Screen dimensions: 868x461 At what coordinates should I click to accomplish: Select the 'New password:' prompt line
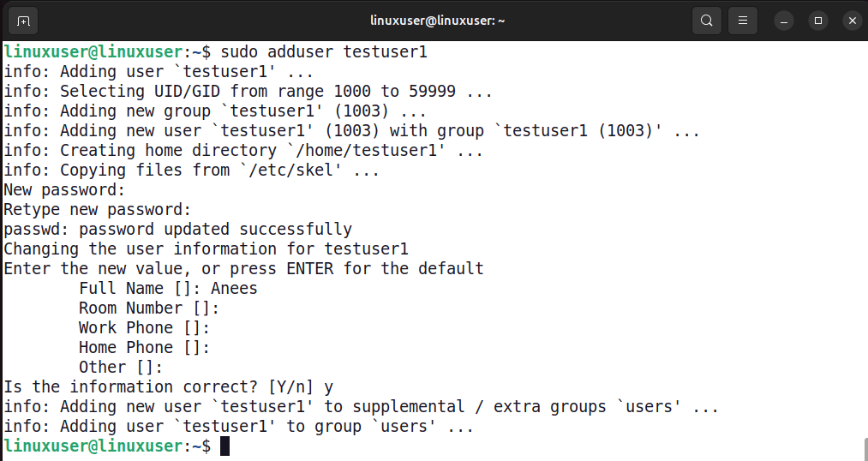click(65, 190)
